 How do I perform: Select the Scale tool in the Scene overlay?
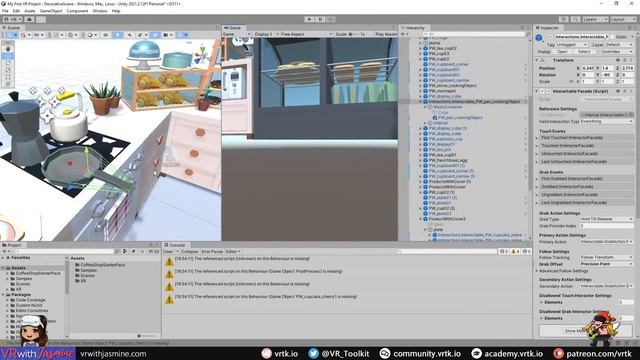click(x=8, y=70)
